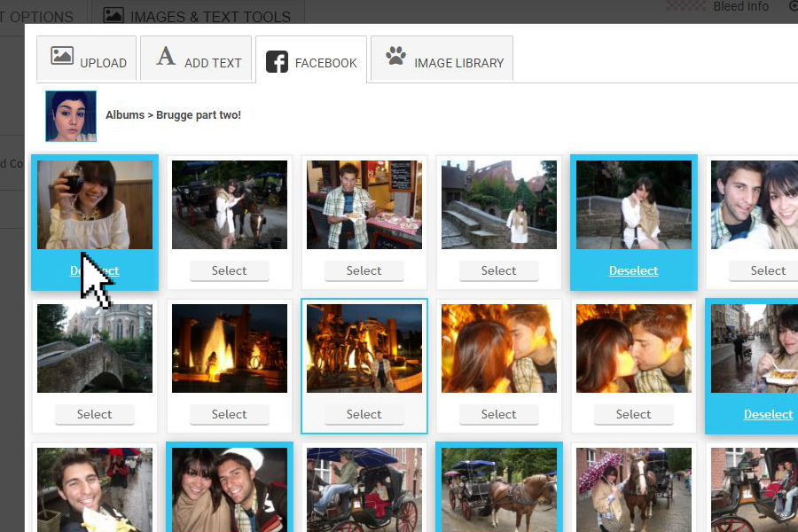
Task: Click the letter A text icon
Action: pos(166,56)
